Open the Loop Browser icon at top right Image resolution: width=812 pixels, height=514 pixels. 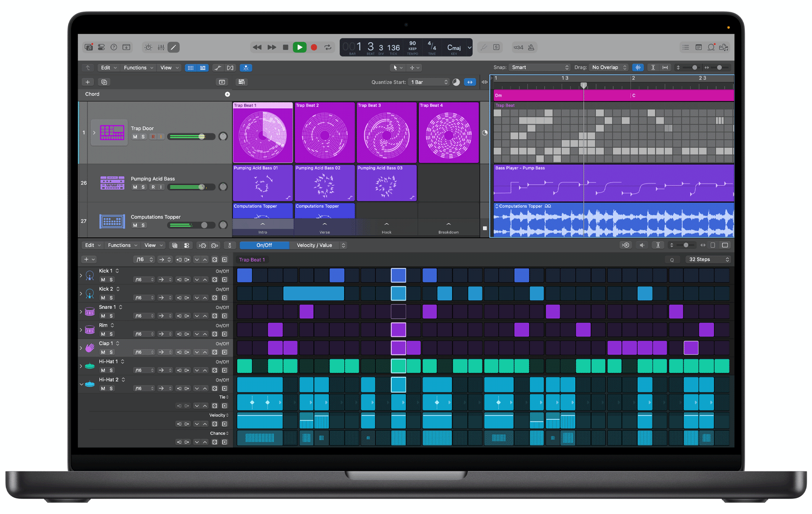[711, 47]
